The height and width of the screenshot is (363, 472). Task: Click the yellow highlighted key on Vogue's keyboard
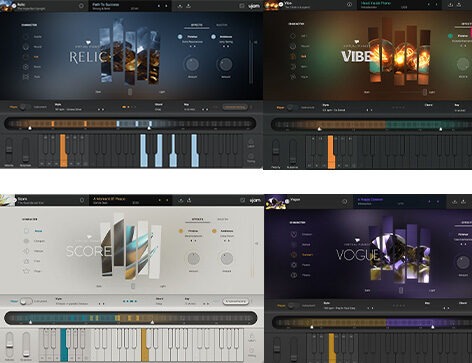tap(331, 348)
